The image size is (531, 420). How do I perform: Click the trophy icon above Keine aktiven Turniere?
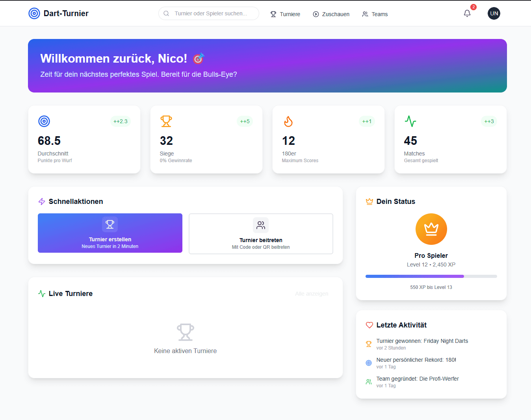click(185, 332)
